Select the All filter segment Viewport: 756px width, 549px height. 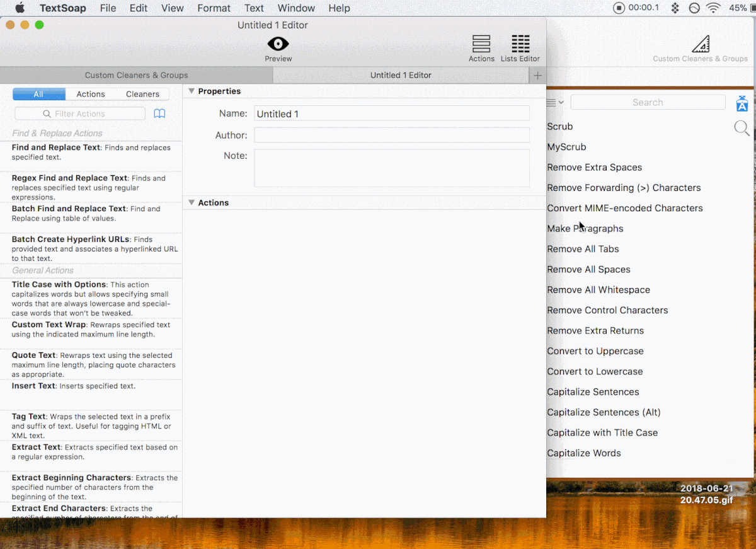point(38,94)
